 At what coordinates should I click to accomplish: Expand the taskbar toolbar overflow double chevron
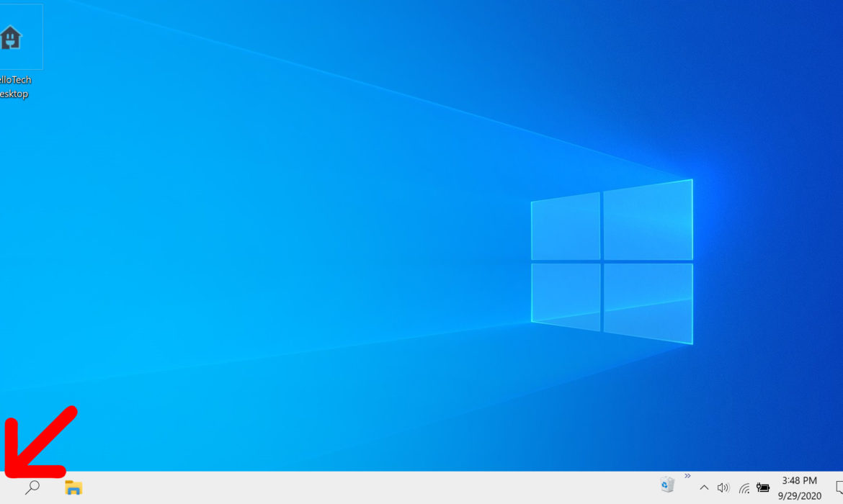tap(687, 476)
